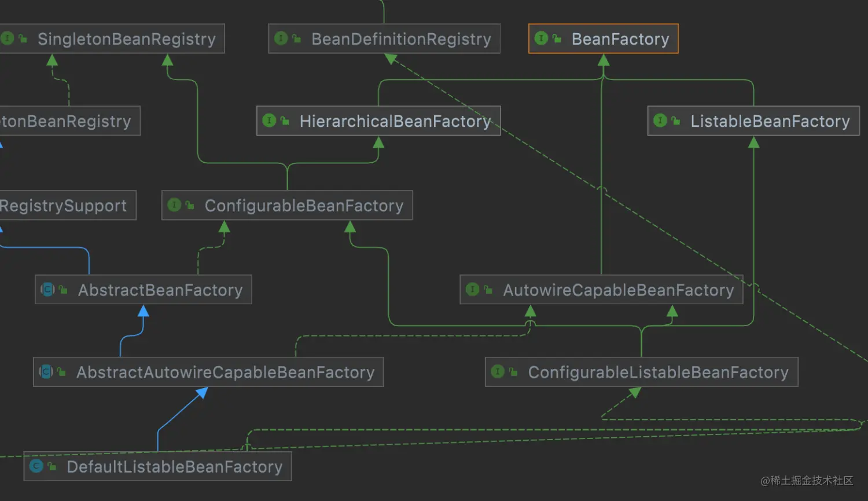
Task: Click the node label ending in "RegistrySupport"
Action: coord(63,206)
